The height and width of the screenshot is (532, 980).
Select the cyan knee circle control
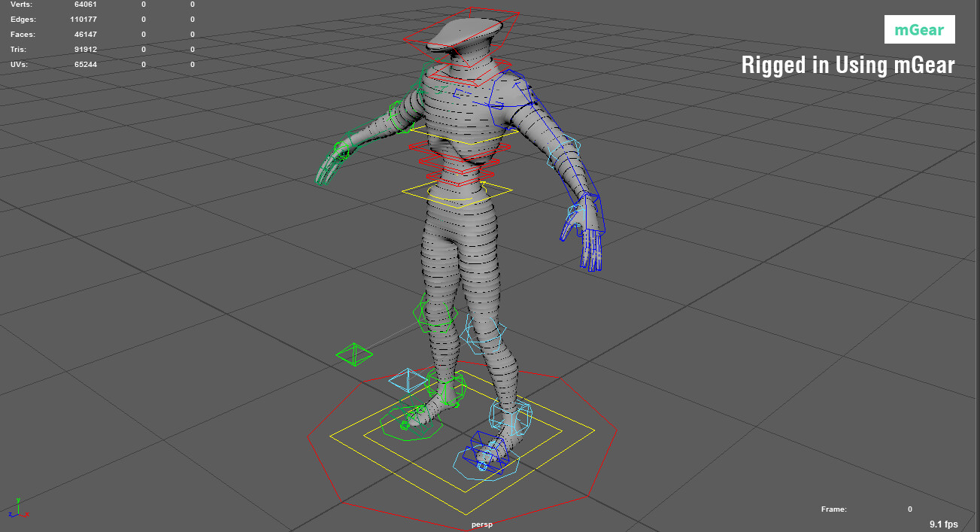(484, 334)
